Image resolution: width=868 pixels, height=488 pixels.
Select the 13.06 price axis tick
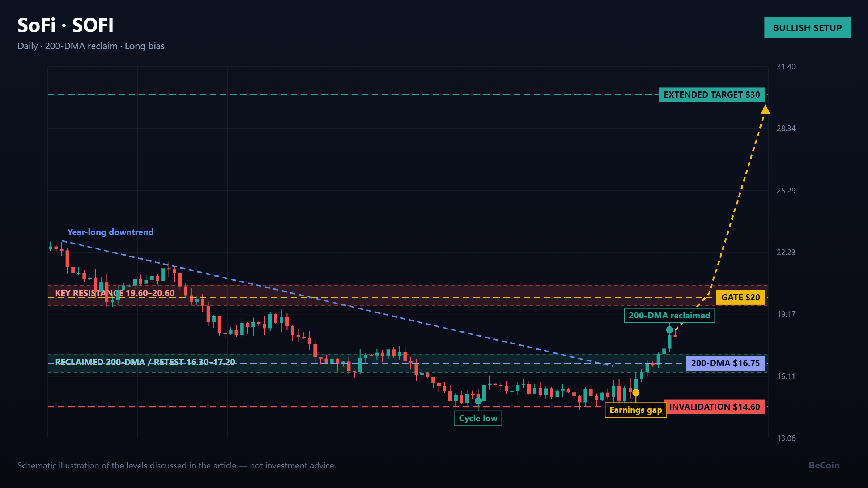point(786,438)
